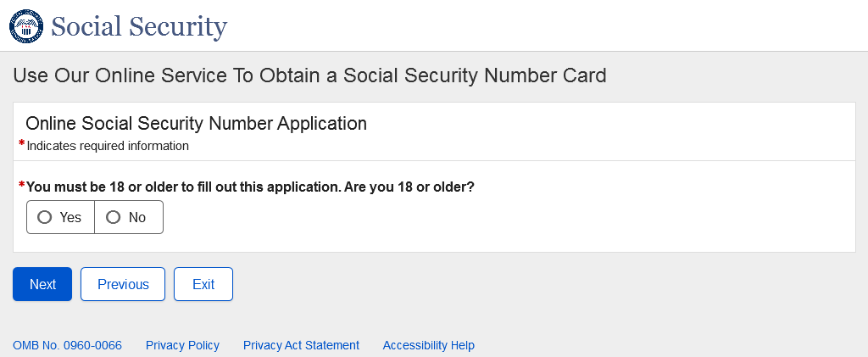Select the No radio button circle
Image resolution: width=868 pixels, height=357 pixels.
(114, 217)
